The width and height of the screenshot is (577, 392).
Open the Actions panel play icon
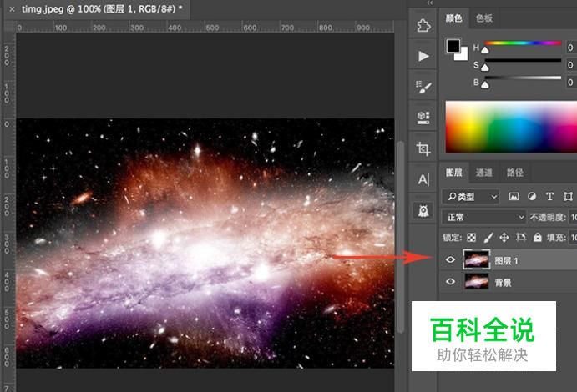pos(423,56)
